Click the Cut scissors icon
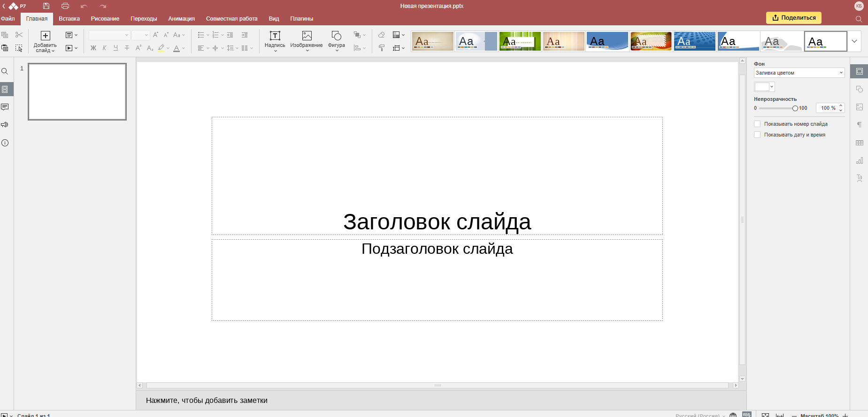Screen dimensions: 868x417 (19, 35)
